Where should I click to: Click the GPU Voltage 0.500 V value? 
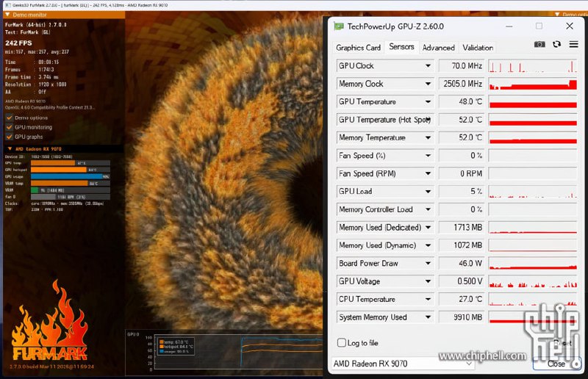462,281
